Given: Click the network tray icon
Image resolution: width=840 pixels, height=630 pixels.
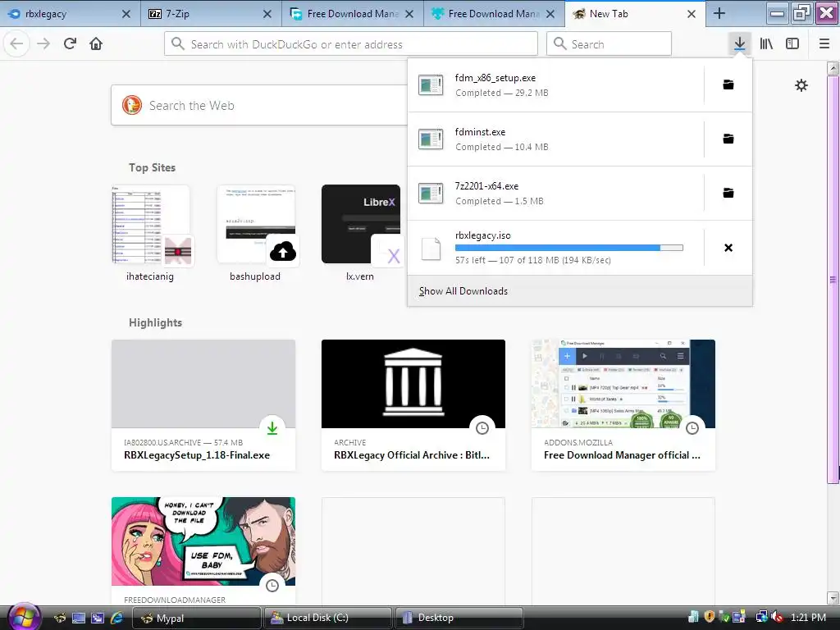Looking at the screenshot, I should (761, 617).
